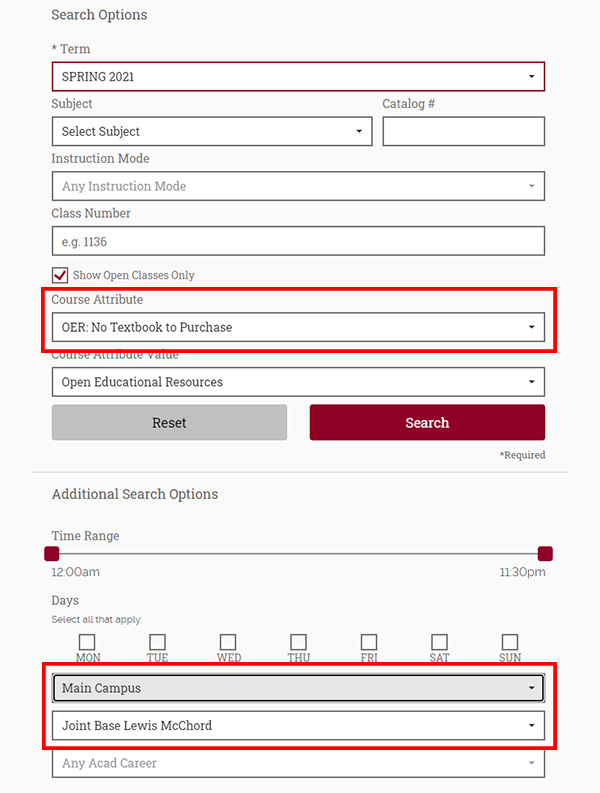Tick the TUE day checkbox
Screen dimensions: 600x793
pyautogui.click(x=157, y=642)
